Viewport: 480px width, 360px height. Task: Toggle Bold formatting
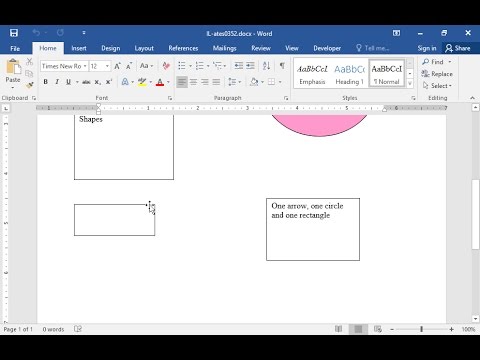46,82
